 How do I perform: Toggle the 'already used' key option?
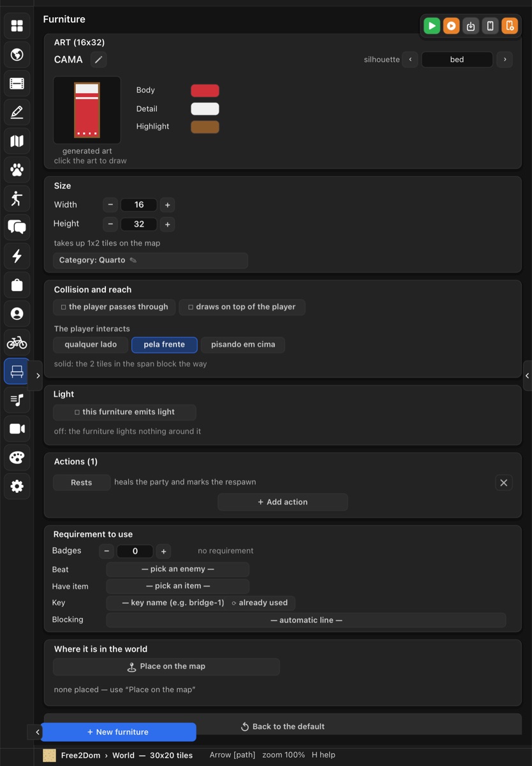(259, 603)
